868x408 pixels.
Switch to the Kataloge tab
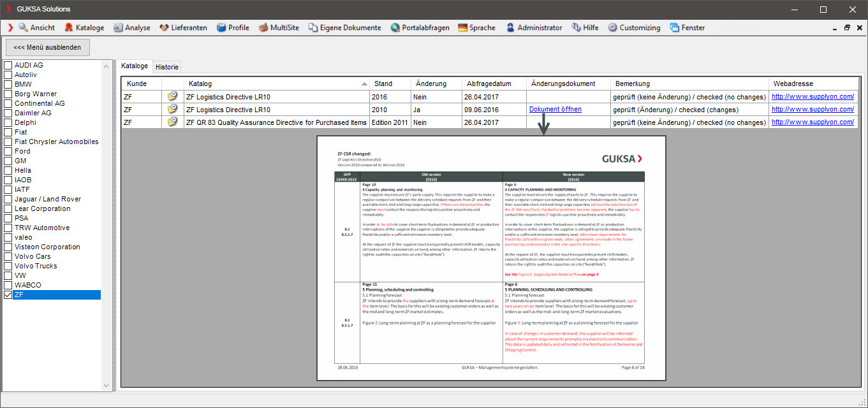click(135, 66)
